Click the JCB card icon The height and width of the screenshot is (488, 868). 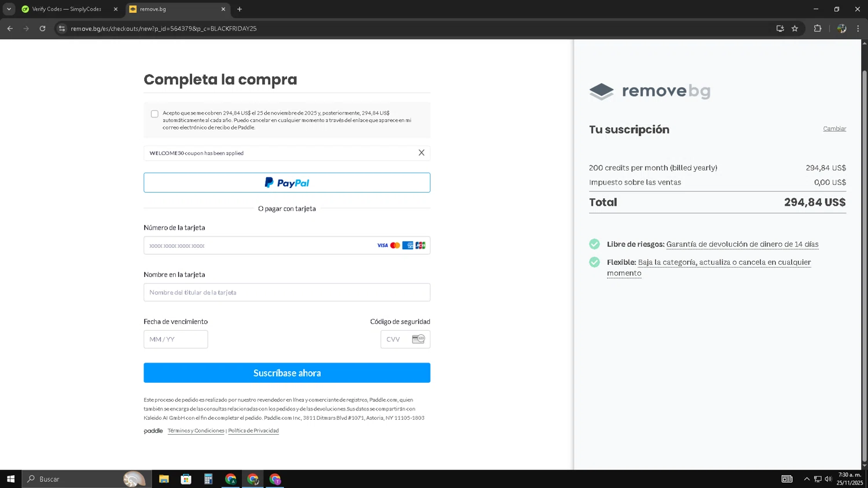click(421, 245)
